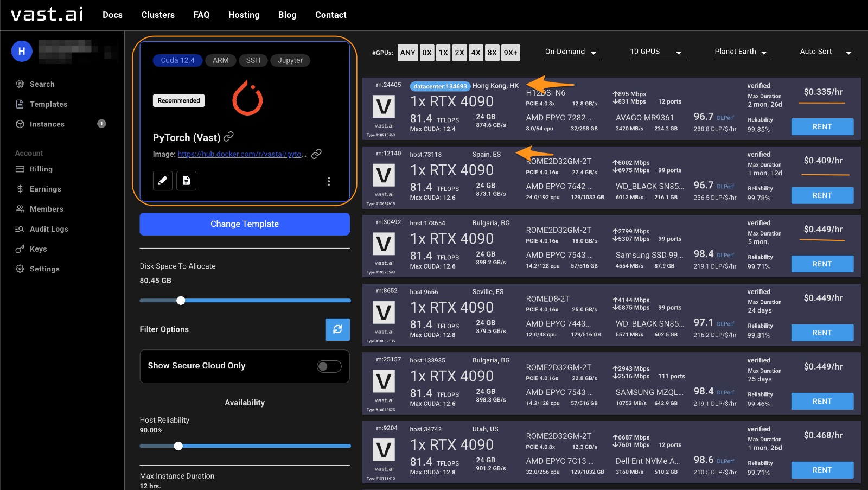Open Keys in the sidebar
The height and width of the screenshot is (490, 868).
tap(38, 249)
